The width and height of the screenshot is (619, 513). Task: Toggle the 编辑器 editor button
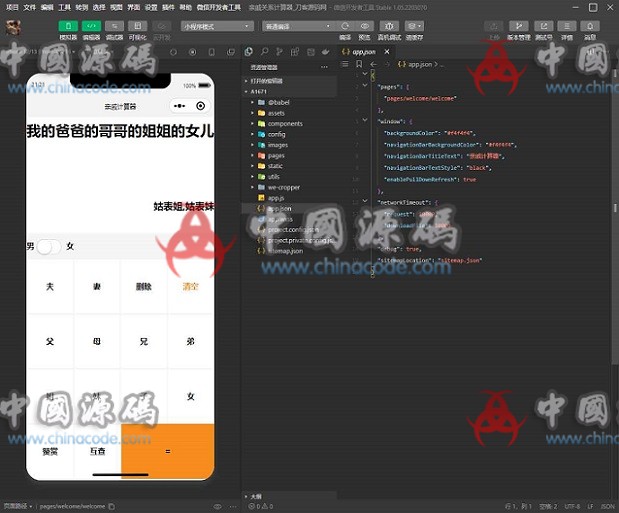point(91,26)
